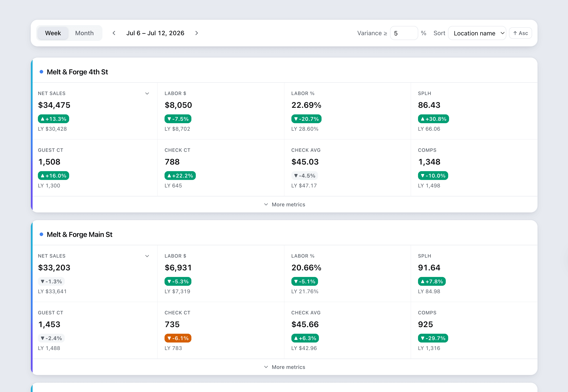Click the Melt & Forge Main St title

[x=80, y=234]
